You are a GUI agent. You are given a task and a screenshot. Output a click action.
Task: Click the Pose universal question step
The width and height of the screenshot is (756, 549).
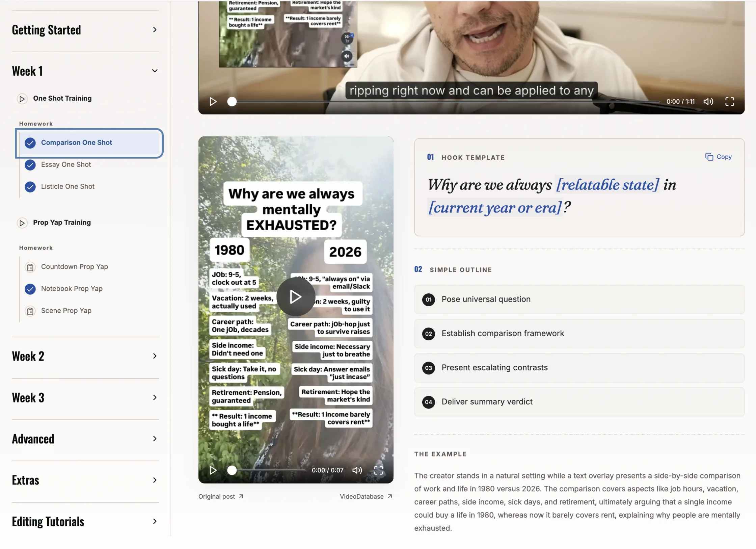pos(579,300)
